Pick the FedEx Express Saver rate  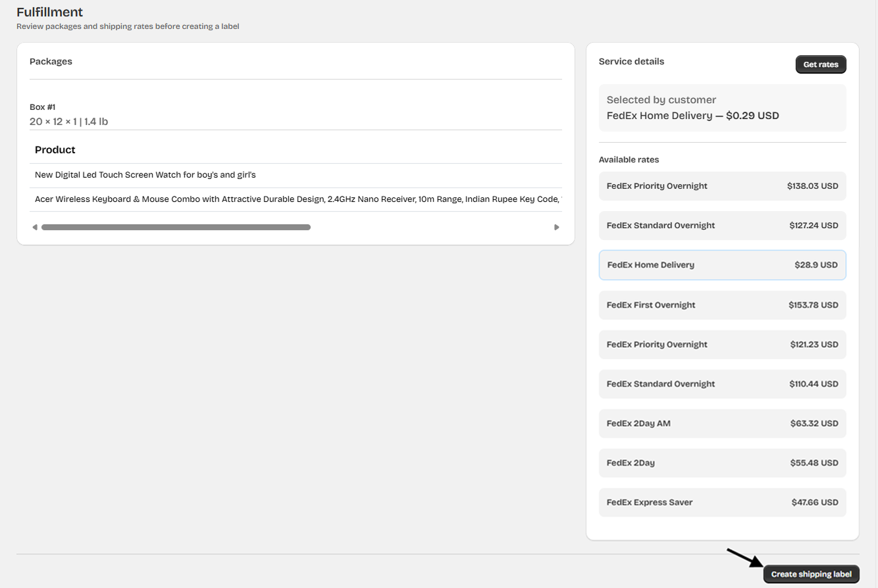[722, 502]
